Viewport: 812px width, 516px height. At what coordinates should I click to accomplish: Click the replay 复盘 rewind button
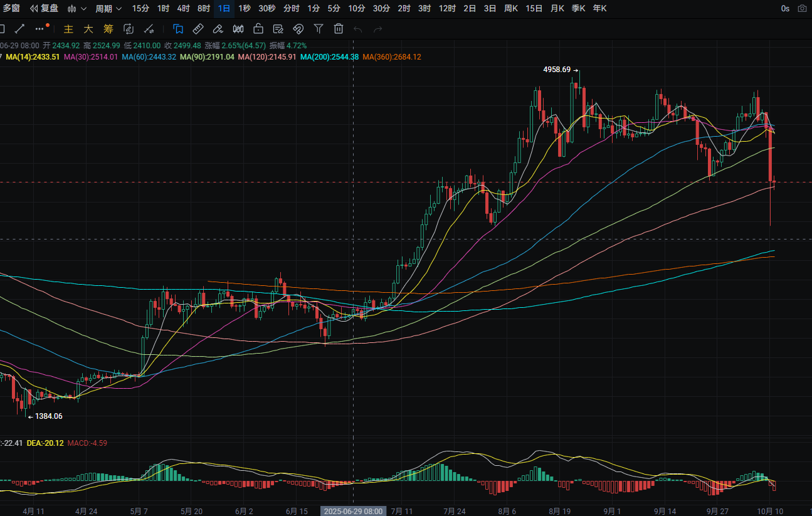[44, 9]
